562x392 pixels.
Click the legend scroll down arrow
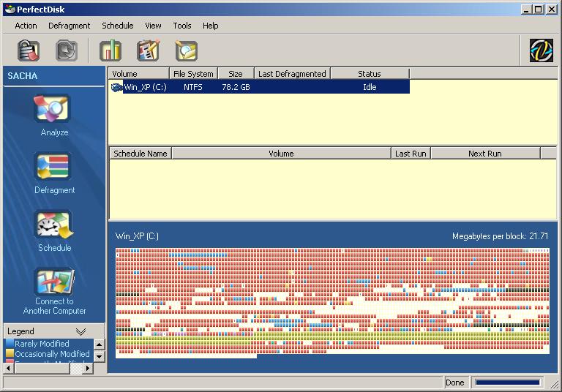[x=100, y=356]
